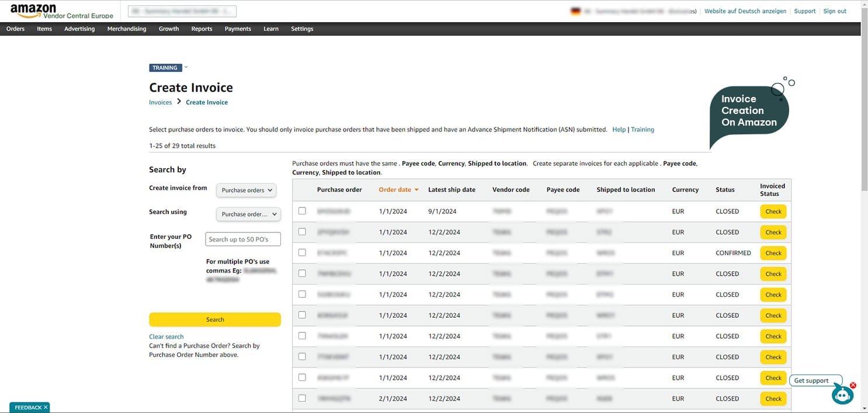This screenshot has width=868, height=413.
Task: Click the Clear search link
Action: (x=166, y=336)
